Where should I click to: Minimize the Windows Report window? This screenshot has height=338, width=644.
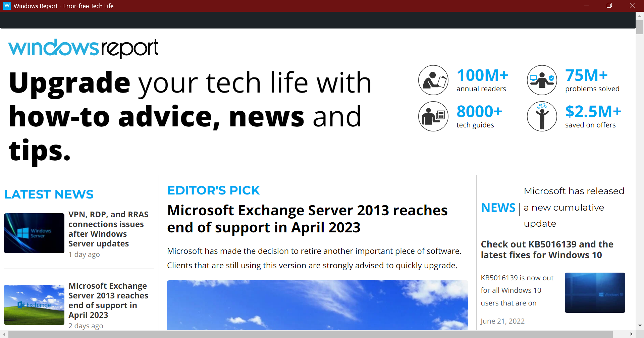tap(586, 6)
